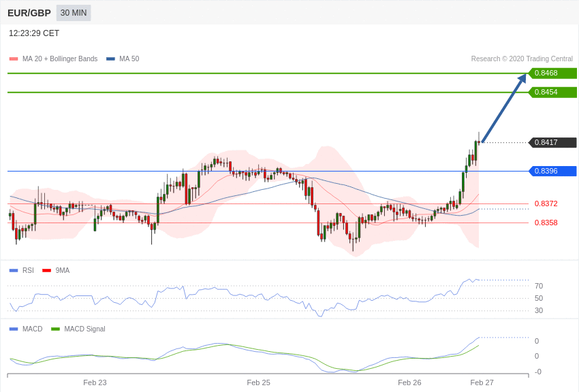Click the Feb 25 date axis label
Viewport: 579px width, 392px height.
pyautogui.click(x=258, y=382)
